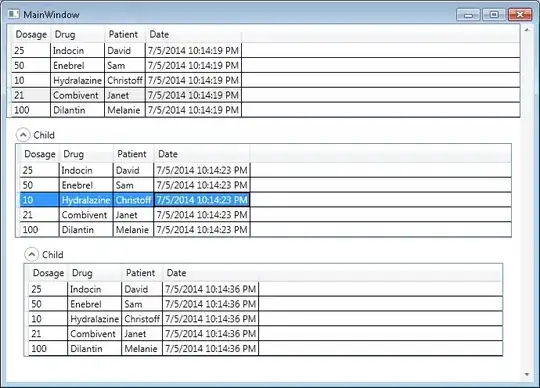Select Enebrel cell in middle grid
Image resolution: width=540 pixels, height=388 pixels.
86,185
